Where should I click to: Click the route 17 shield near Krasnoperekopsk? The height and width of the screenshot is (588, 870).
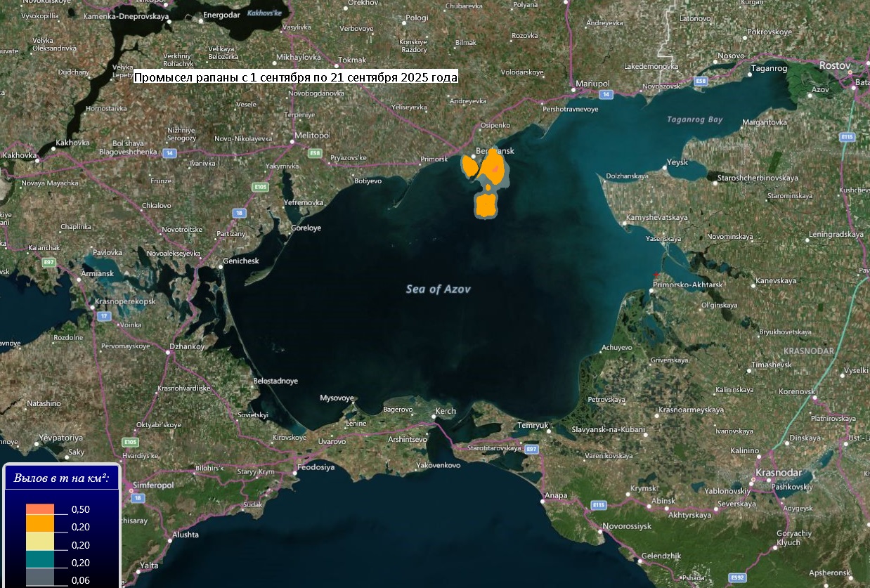coord(104,316)
